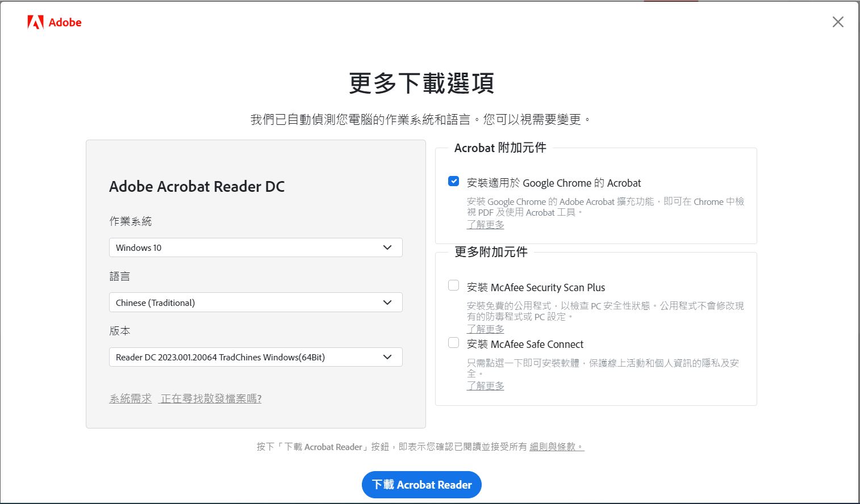Click the 更多下載選項 heading

tap(421, 83)
